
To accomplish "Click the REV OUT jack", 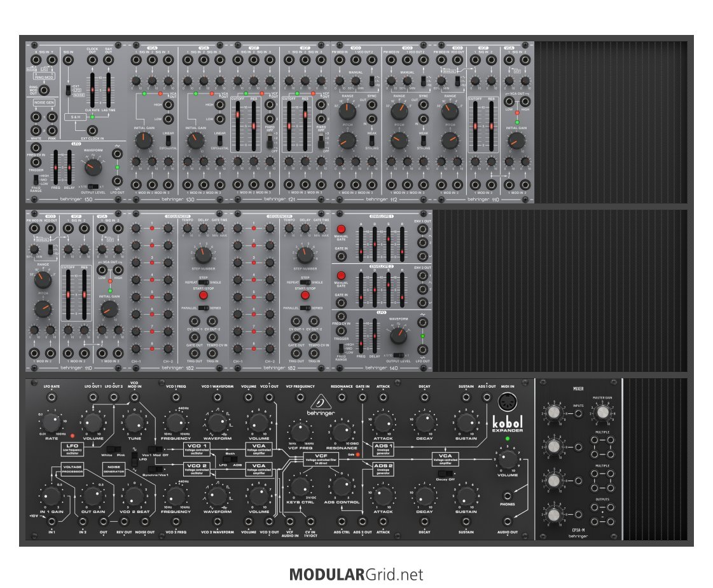I will [124, 522].
